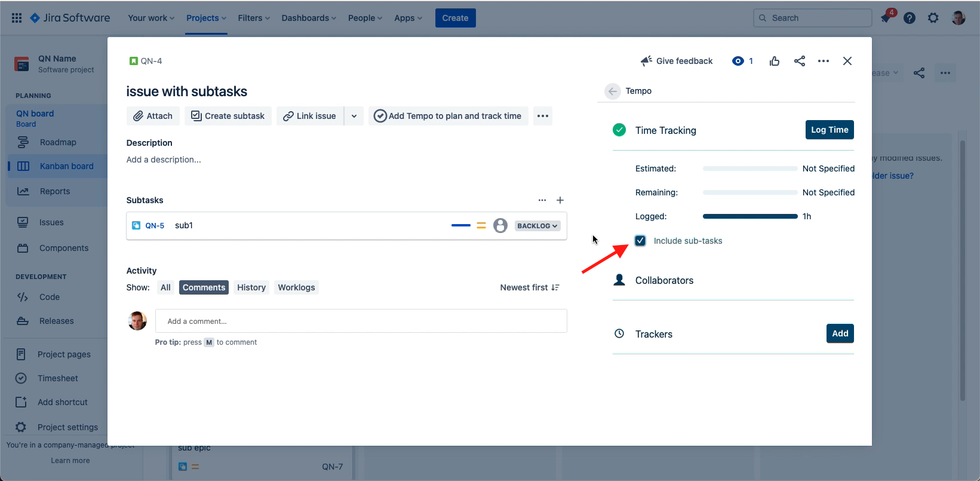This screenshot has width=980, height=481.
Task: Expand the Link issue dropdown arrow
Action: point(354,116)
